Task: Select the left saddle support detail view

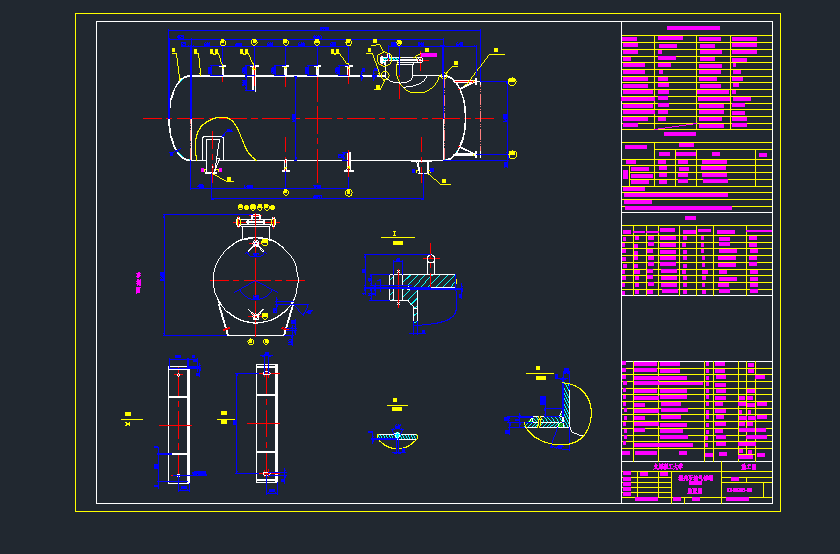Action: point(179,424)
